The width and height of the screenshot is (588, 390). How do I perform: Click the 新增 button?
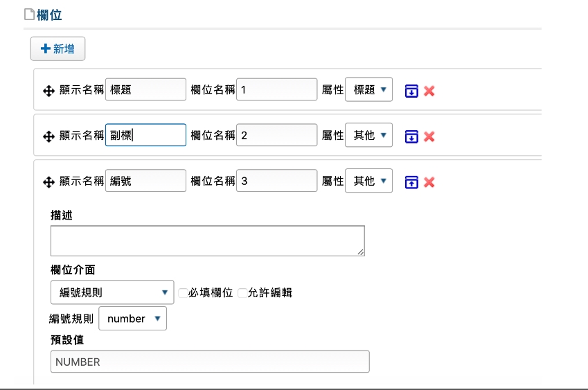57,48
